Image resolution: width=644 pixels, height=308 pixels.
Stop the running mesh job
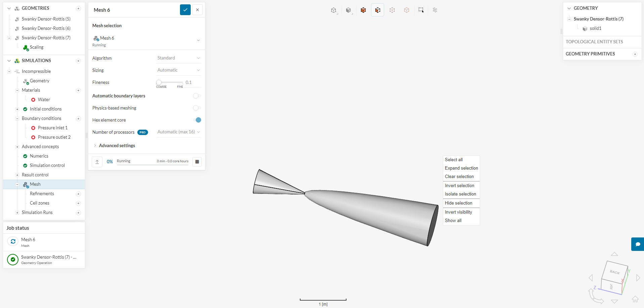click(x=197, y=162)
